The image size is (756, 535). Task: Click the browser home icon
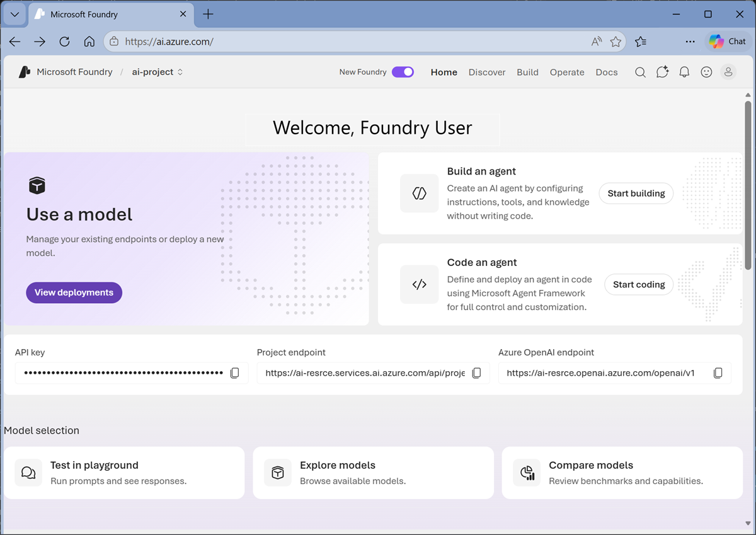click(x=89, y=42)
